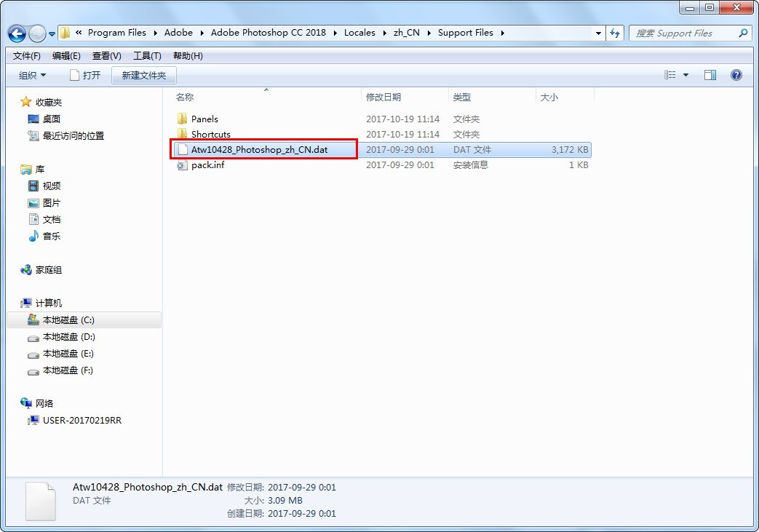
Task: Open the 工具(T) menu
Action: pos(147,55)
